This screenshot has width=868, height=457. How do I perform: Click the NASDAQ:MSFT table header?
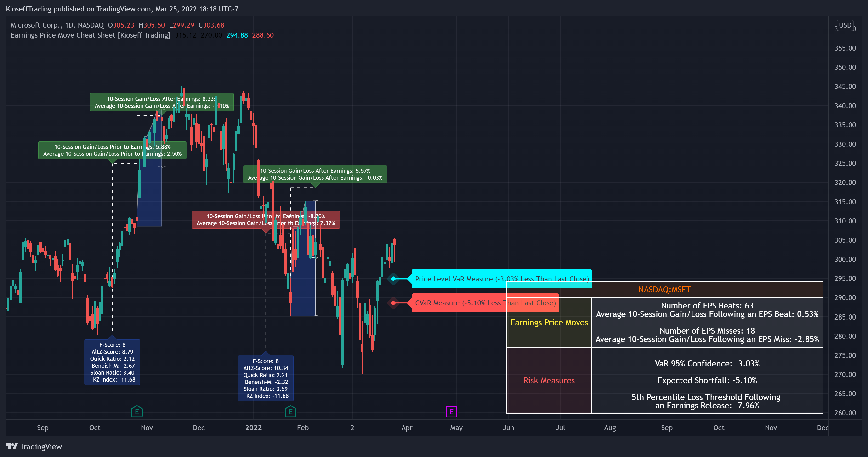click(664, 290)
